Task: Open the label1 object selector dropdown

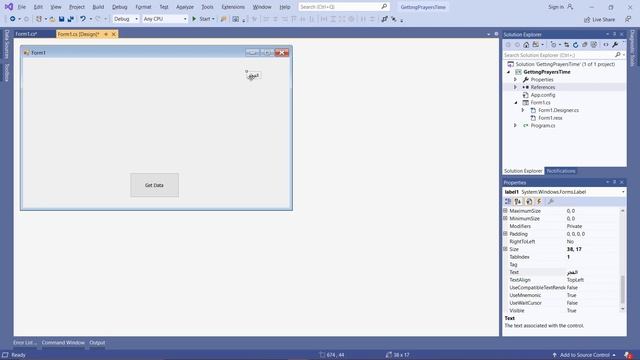Action: pyautogui.click(x=623, y=192)
